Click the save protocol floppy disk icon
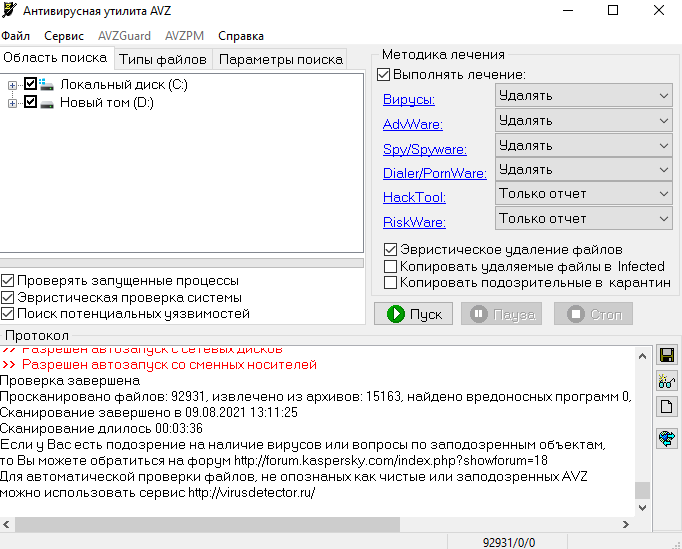The width and height of the screenshot is (682, 549). click(x=667, y=355)
